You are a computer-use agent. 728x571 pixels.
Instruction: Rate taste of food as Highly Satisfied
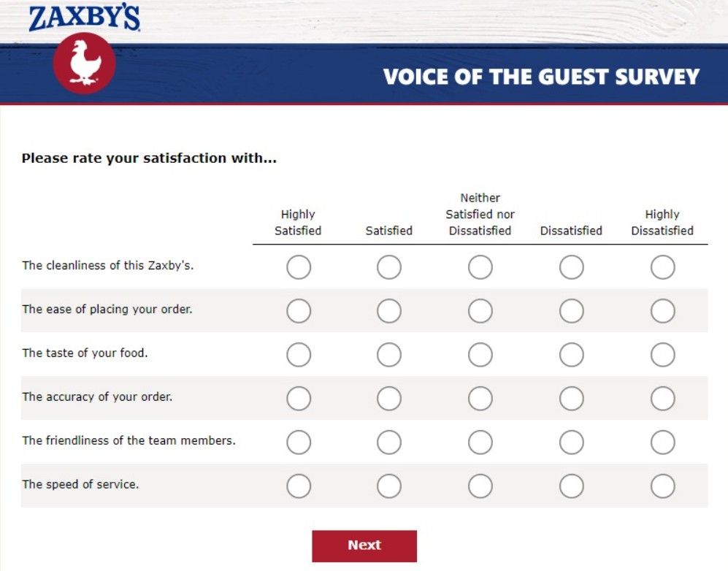[x=299, y=355]
